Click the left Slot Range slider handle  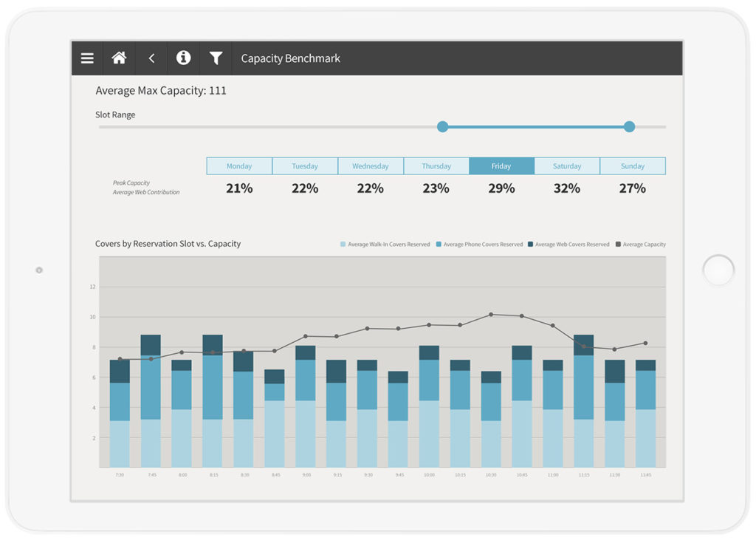(443, 127)
